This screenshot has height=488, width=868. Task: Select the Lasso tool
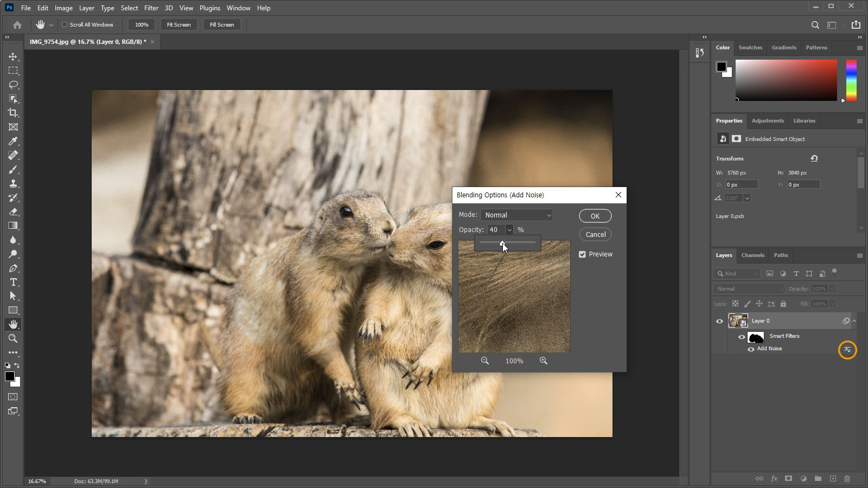13,85
